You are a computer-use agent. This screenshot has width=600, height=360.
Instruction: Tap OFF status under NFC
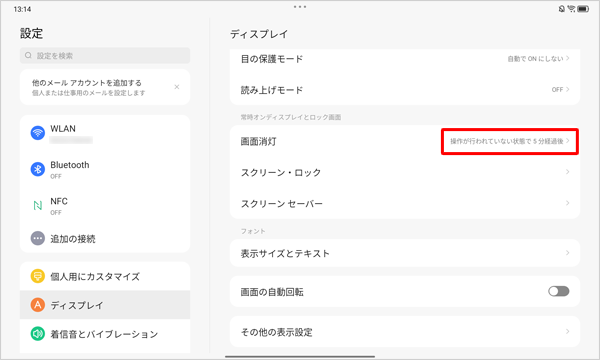(x=56, y=213)
